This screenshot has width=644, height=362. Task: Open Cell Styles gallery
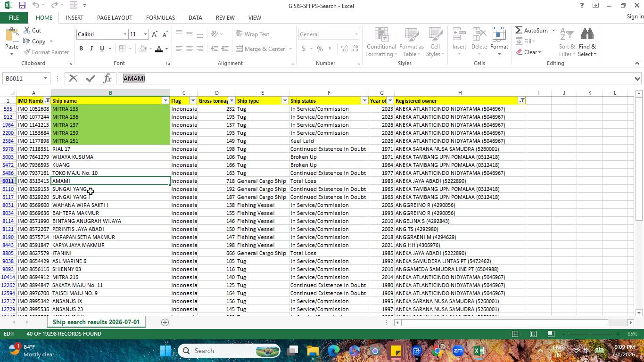point(435,42)
